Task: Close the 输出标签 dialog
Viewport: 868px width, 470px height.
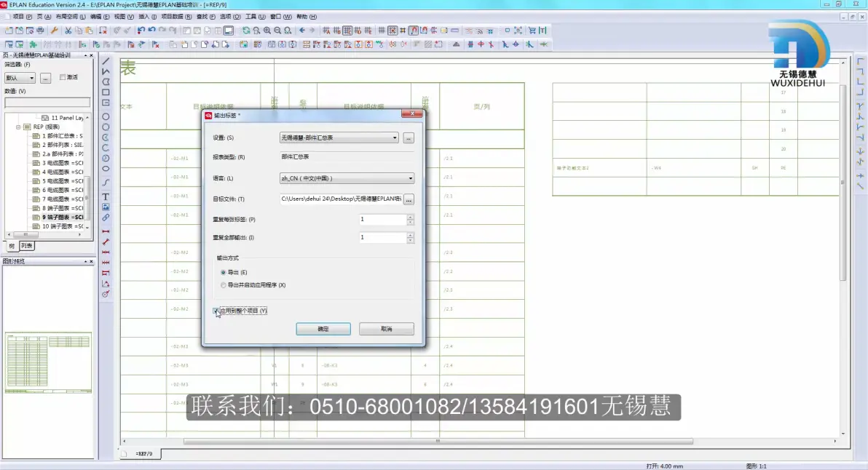Action: [412, 114]
